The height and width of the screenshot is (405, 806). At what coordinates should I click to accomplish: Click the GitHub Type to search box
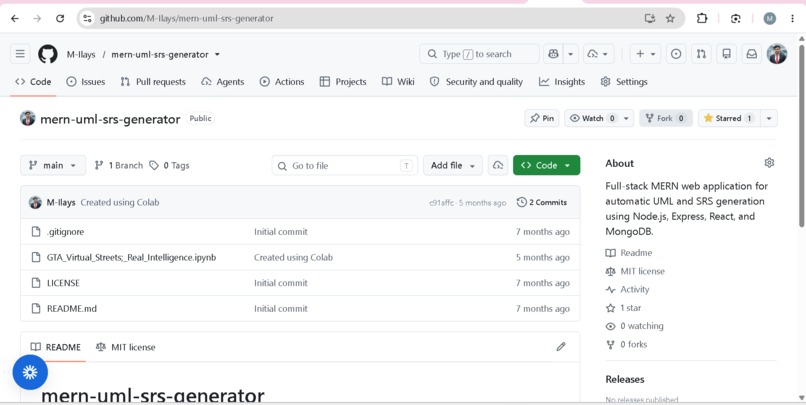click(479, 54)
